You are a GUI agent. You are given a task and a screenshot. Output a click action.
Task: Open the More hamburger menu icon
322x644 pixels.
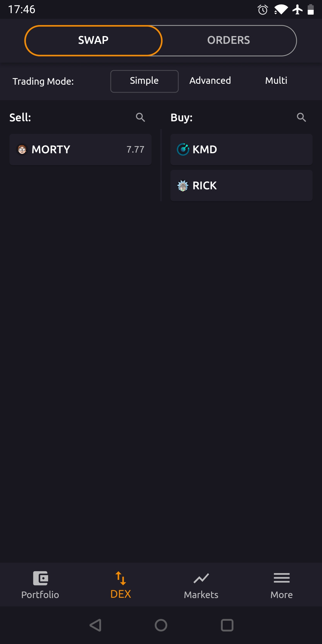tap(281, 578)
